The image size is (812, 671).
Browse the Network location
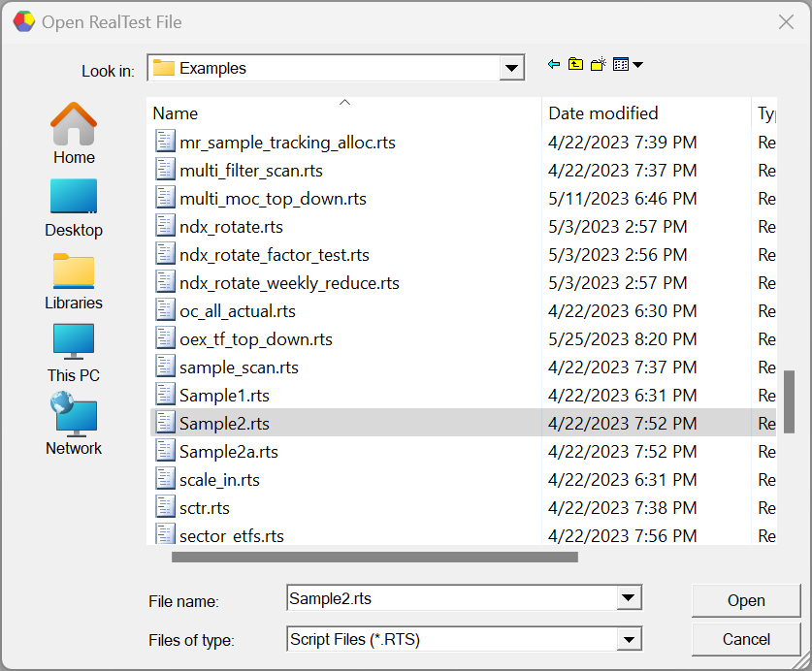click(74, 425)
